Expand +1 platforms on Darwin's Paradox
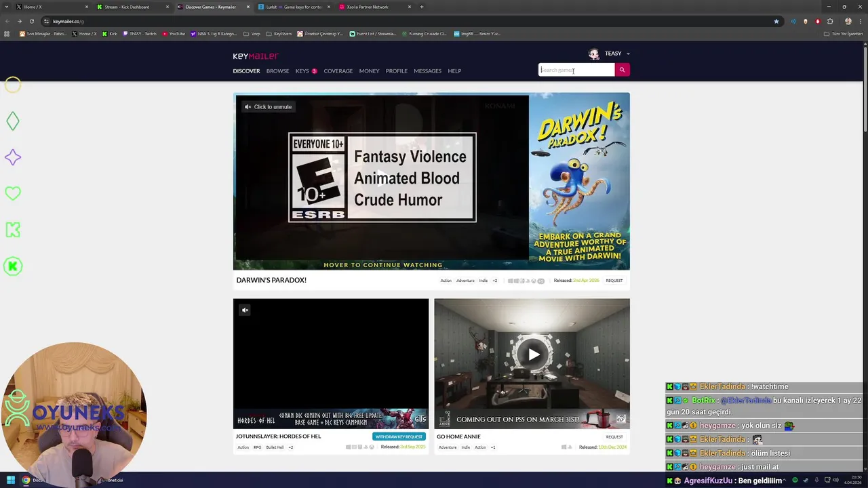 click(540, 281)
